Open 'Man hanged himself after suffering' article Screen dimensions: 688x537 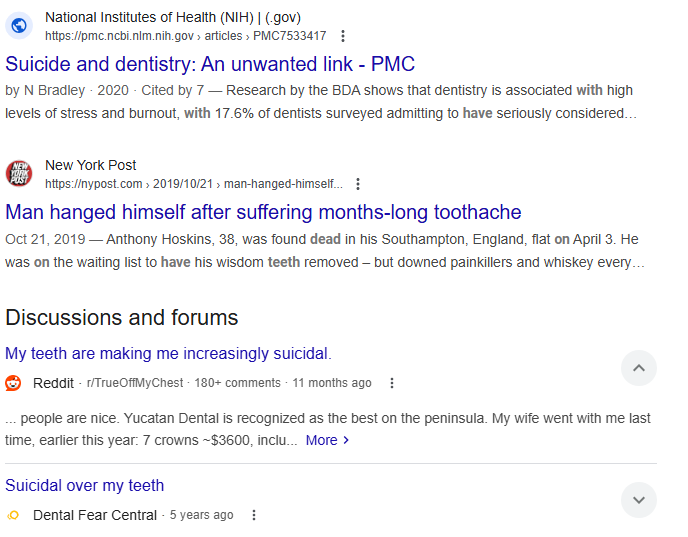coord(263,212)
